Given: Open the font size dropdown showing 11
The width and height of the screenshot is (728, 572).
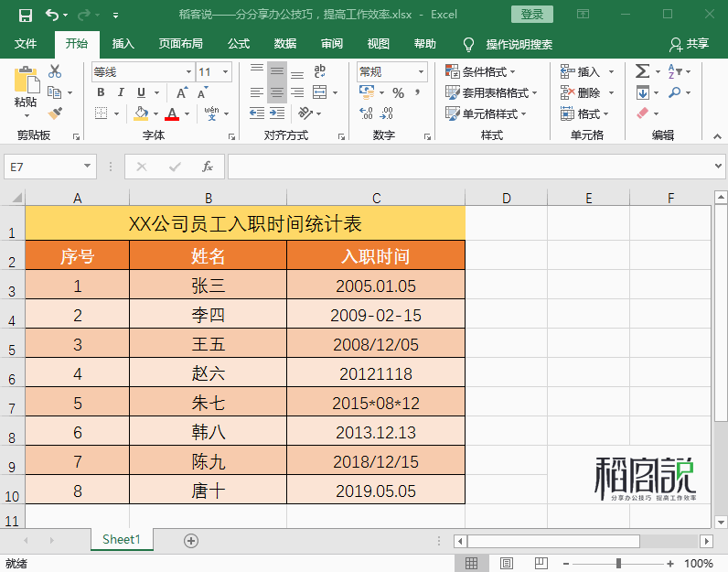Looking at the screenshot, I should coord(225,72).
